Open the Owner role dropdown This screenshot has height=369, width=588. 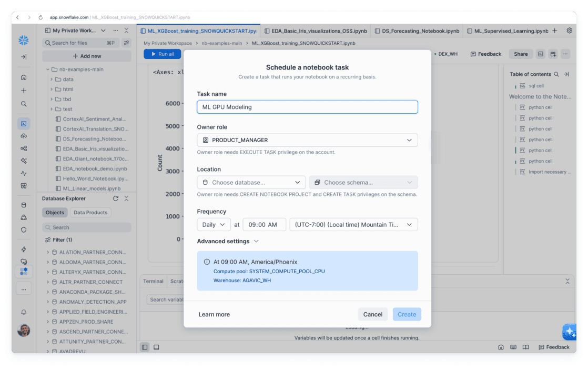(x=307, y=140)
